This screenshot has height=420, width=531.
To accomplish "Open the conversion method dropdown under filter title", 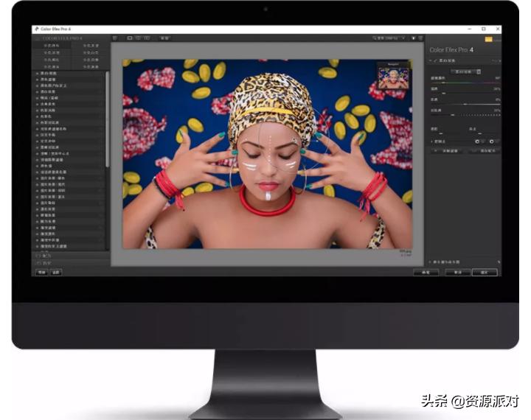I will [x=465, y=71].
